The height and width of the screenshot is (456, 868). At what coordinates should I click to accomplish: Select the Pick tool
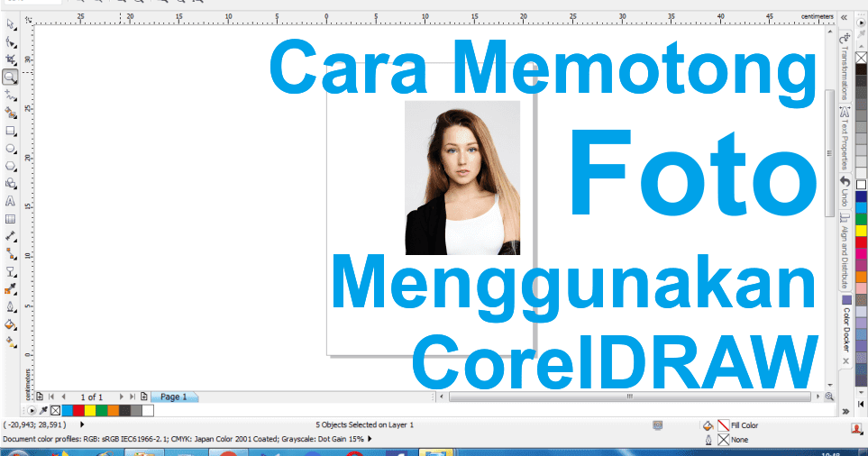click(x=10, y=24)
